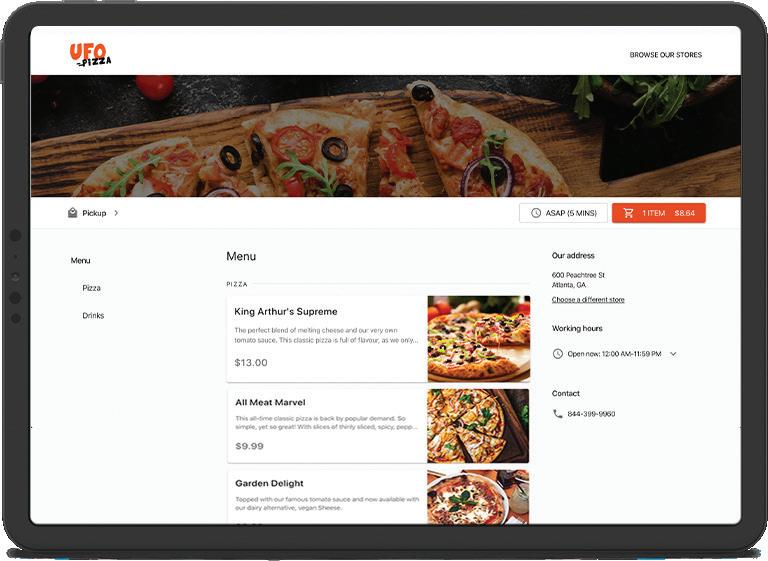Open the cart button showing 1 item $8.64
Screen dimensions: 768x561
point(659,213)
